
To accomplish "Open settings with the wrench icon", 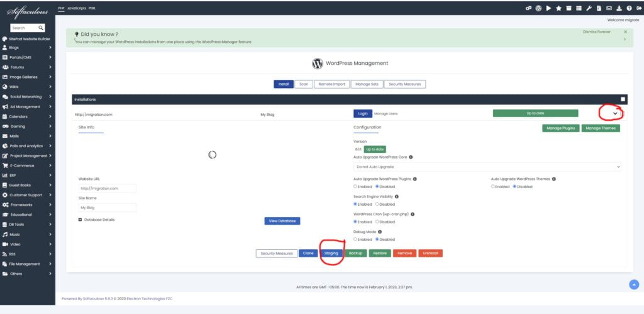I will tap(589, 8).
